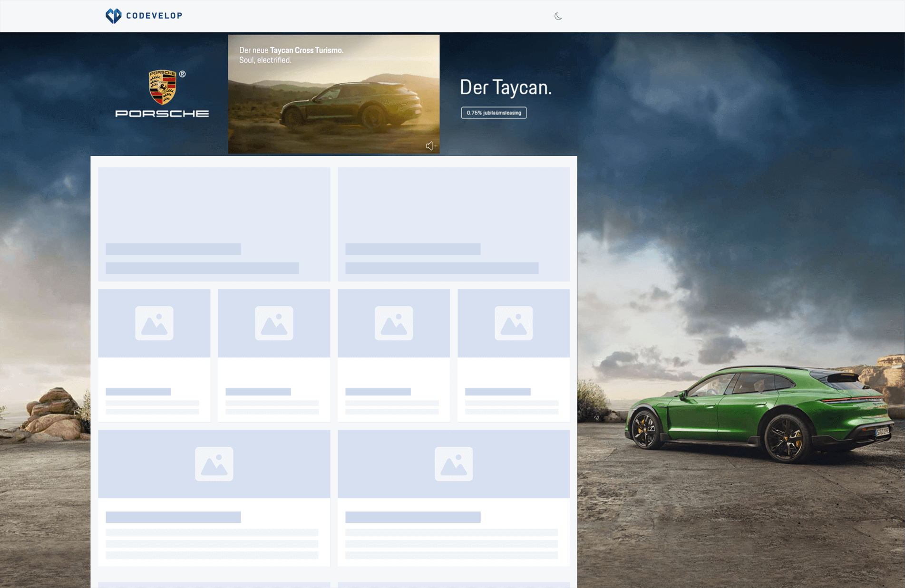
Task: Click the "Der Taycan." headline
Action: coord(506,87)
